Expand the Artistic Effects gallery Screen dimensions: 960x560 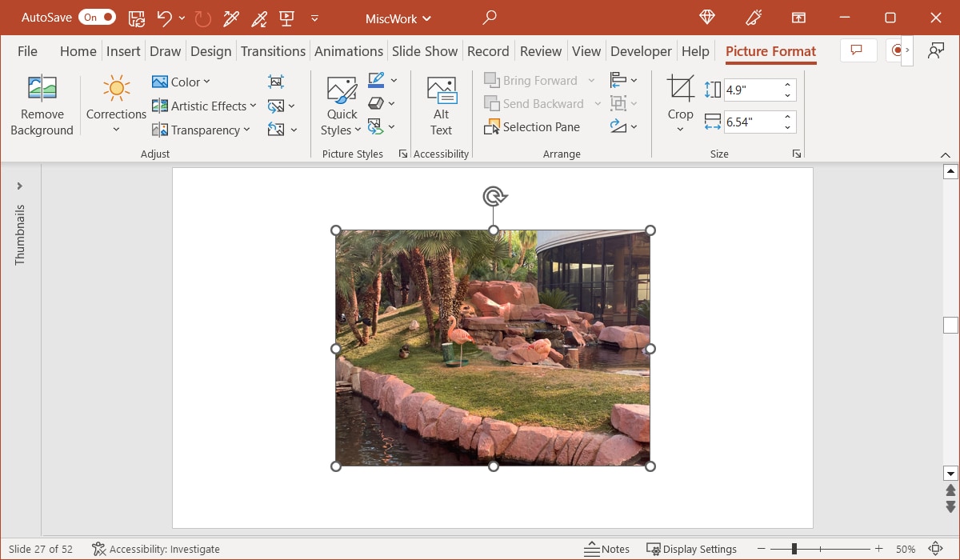(x=204, y=106)
